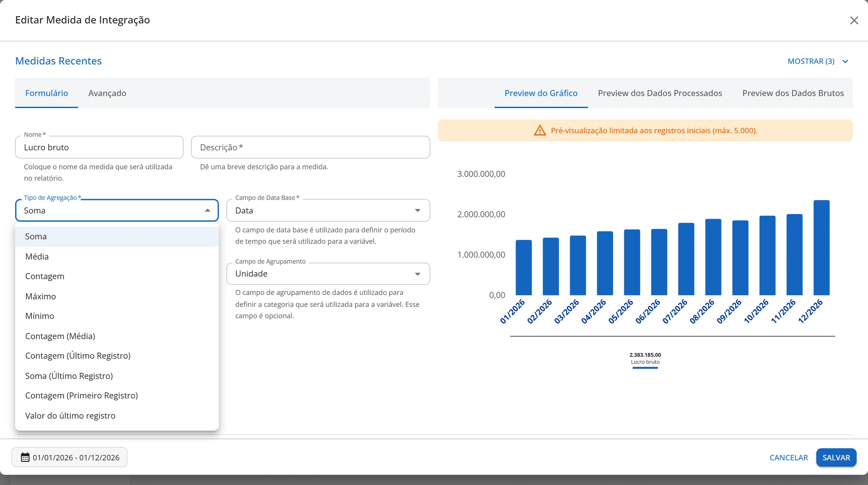Choose Média aggregation option
This screenshot has width=868, height=485.
117,256
